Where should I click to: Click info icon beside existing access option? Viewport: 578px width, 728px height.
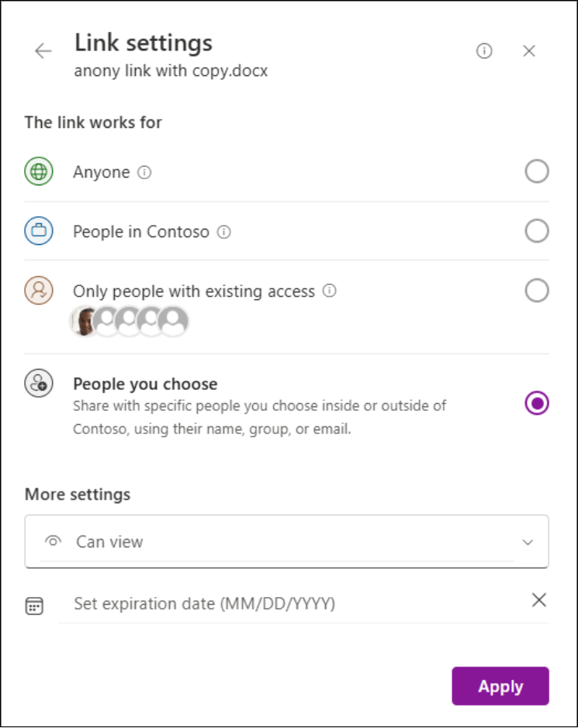pos(329,292)
